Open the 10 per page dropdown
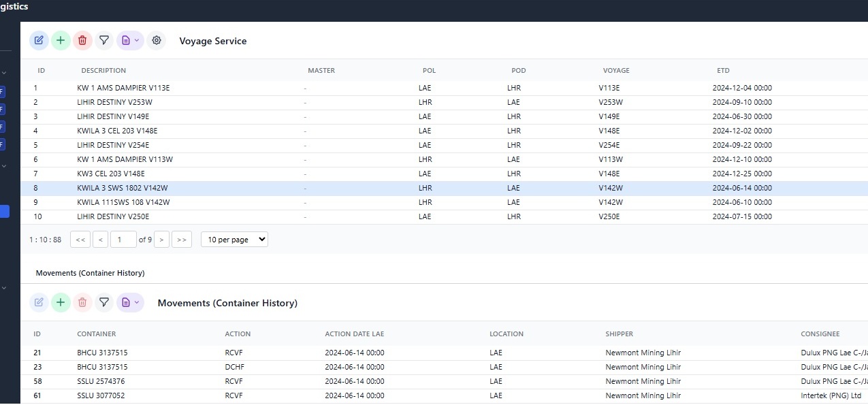Viewport: 868px width, 405px height. [234, 240]
